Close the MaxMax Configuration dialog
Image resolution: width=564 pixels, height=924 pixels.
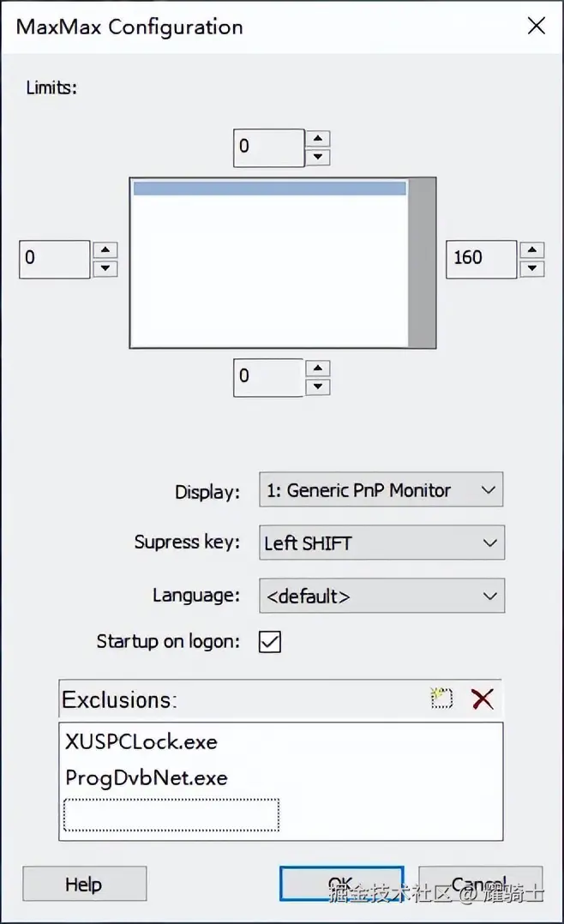[x=536, y=26]
